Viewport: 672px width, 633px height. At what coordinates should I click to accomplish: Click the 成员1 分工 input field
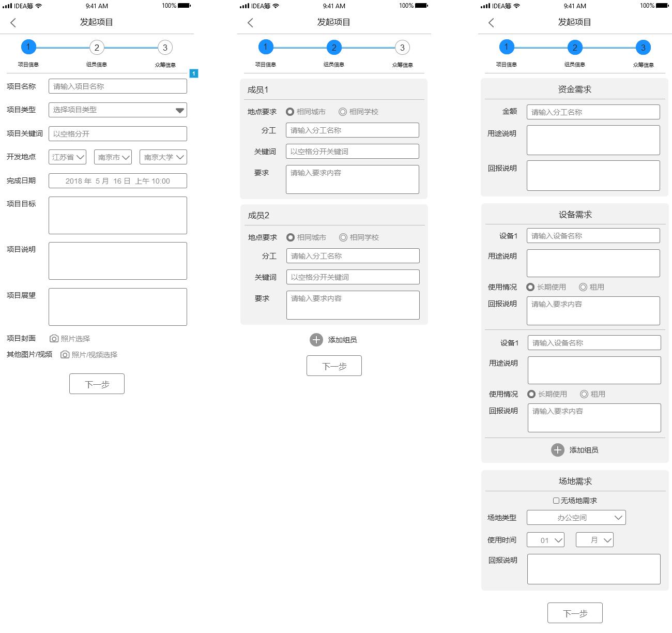pos(353,130)
